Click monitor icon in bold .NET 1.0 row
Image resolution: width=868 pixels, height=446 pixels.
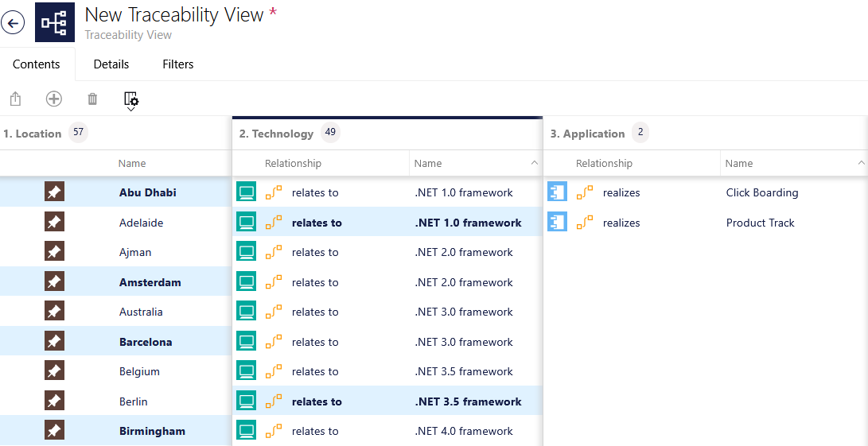pyautogui.click(x=247, y=223)
